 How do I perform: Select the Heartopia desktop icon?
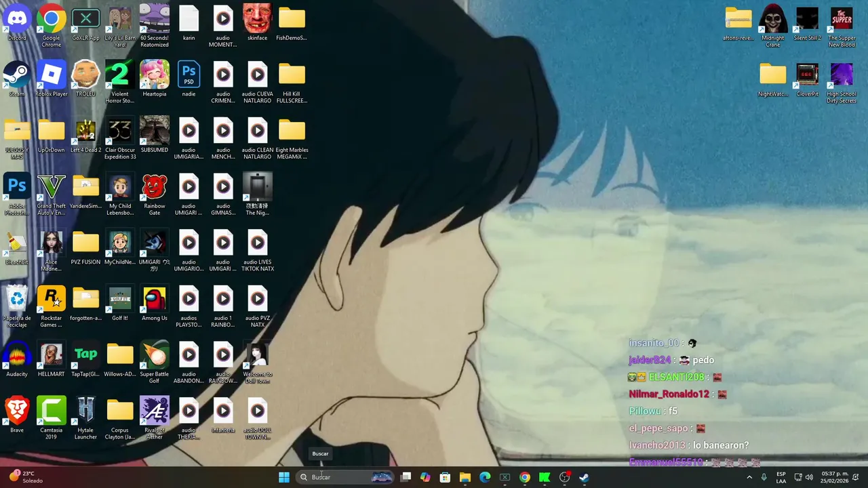coord(155,79)
